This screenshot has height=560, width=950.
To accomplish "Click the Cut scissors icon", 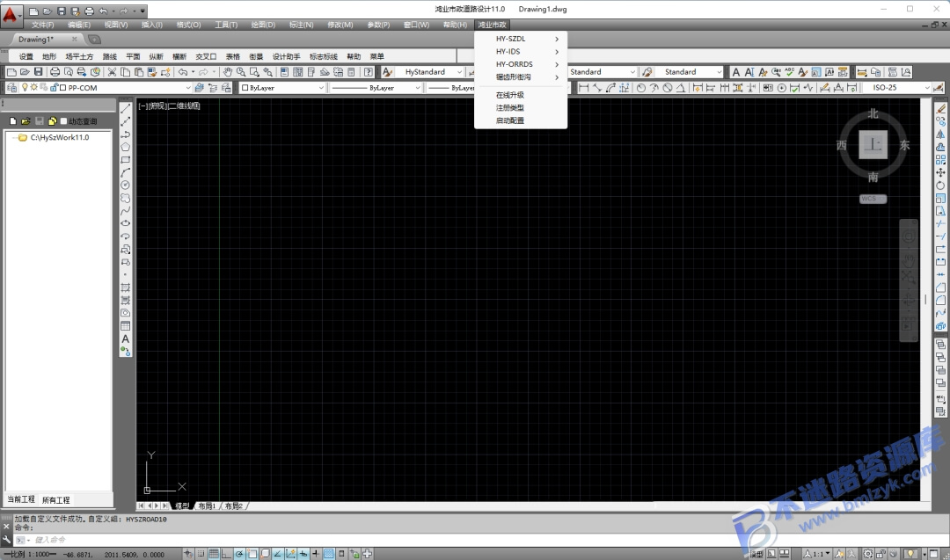I will point(112,72).
